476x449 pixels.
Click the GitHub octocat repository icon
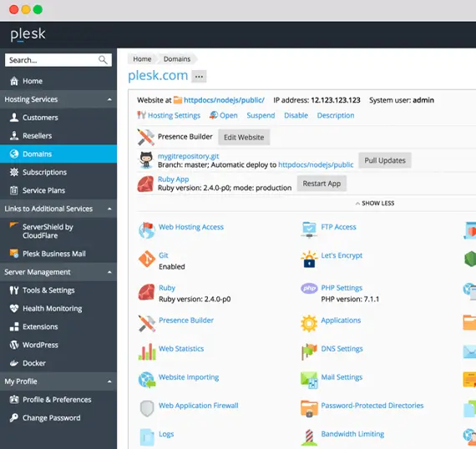click(x=146, y=160)
